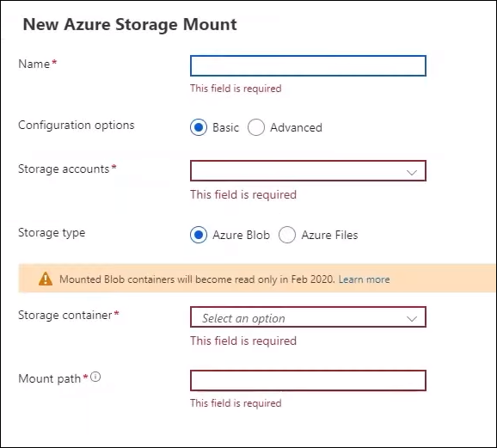
Task: Open the Learn more link
Action: tap(365, 279)
